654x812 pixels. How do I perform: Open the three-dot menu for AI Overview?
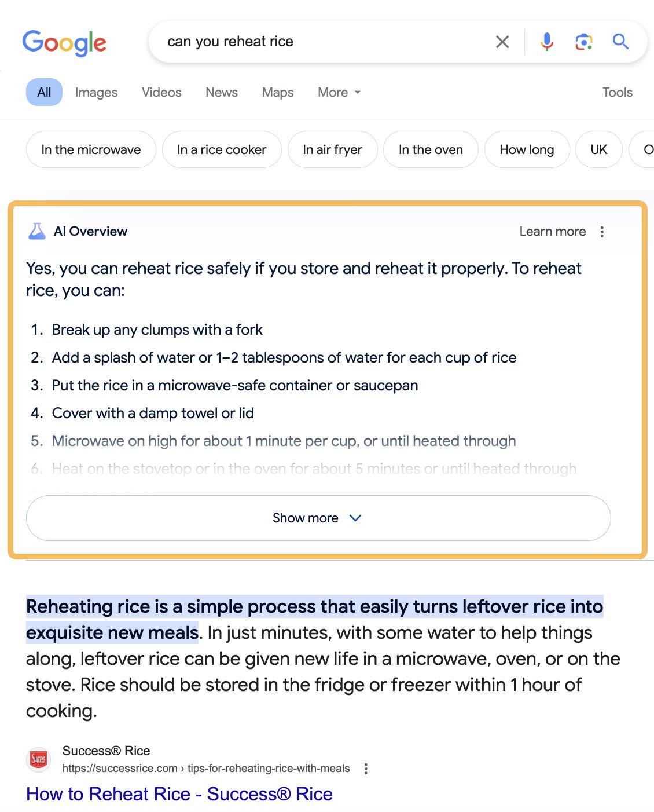point(602,231)
